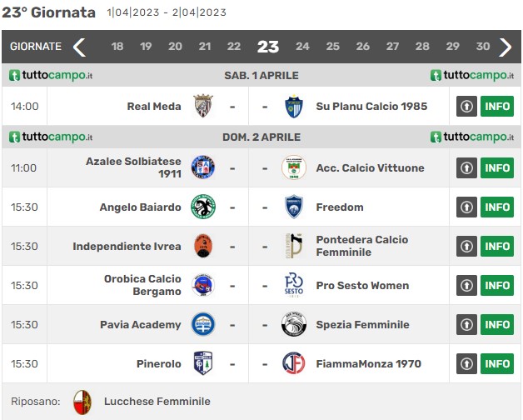Select giornata 24
This screenshot has width=523, height=420.
point(302,47)
